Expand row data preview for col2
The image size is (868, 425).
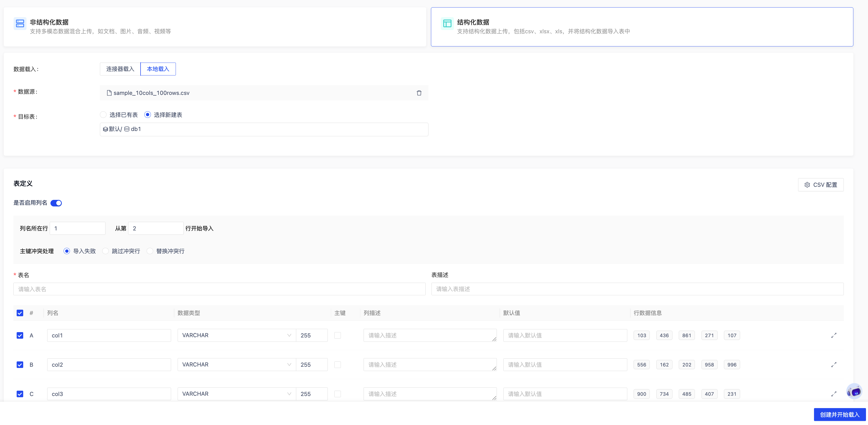[834, 365]
